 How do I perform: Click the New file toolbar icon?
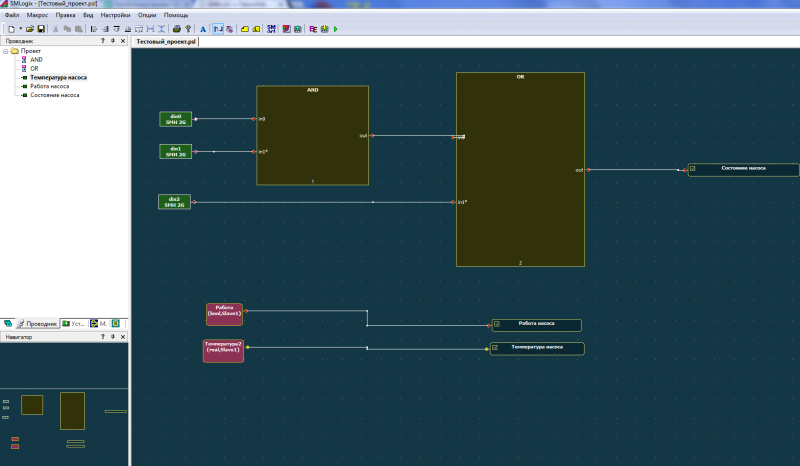pos(9,29)
